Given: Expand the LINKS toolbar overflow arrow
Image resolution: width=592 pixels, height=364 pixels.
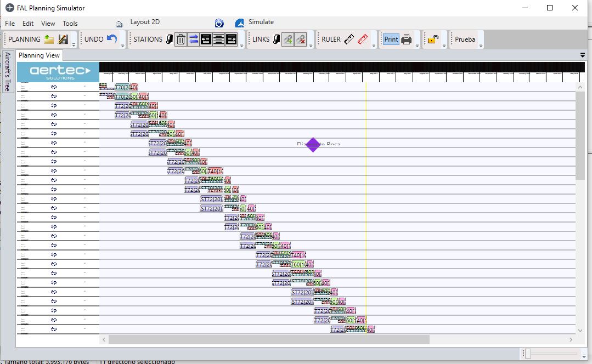Looking at the screenshot, I should pyautogui.click(x=311, y=46).
